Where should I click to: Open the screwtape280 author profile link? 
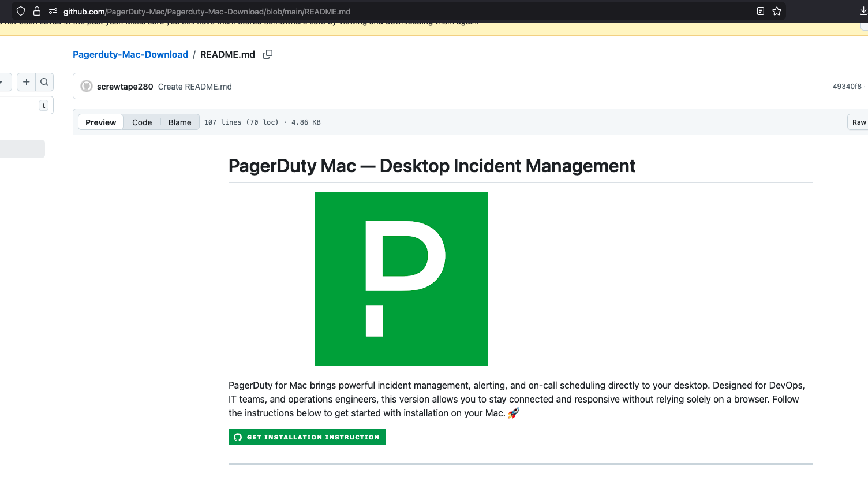pos(125,87)
